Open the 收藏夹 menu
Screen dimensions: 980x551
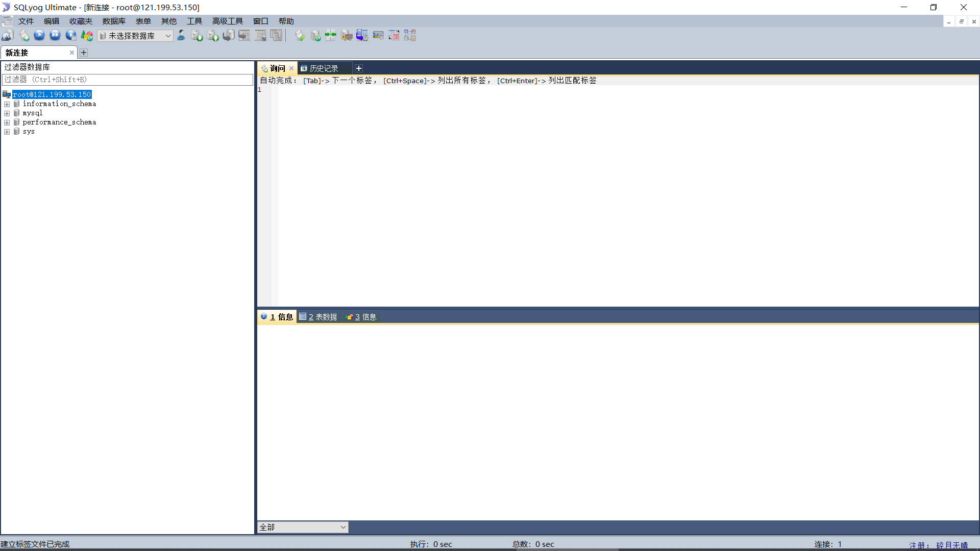point(81,21)
